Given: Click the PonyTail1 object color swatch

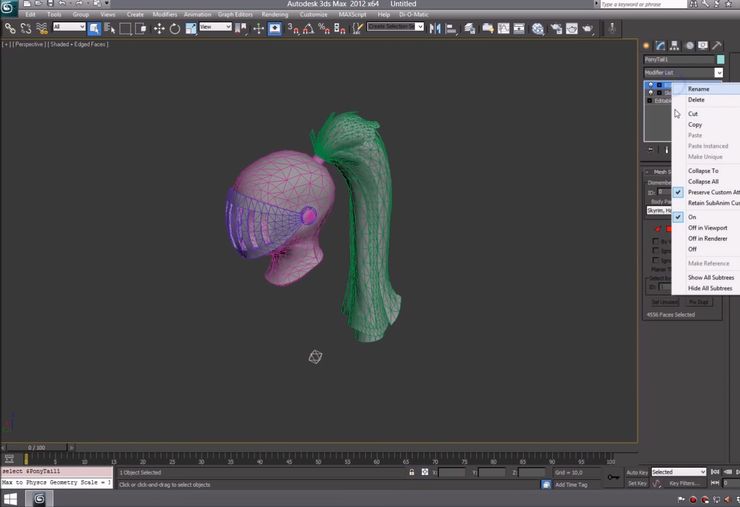Looking at the screenshot, I should point(720,60).
